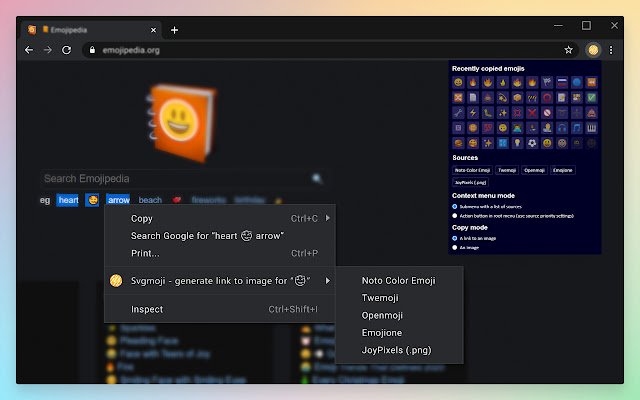
Task: Open the 'heart' example link
Action: tap(68, 200)
